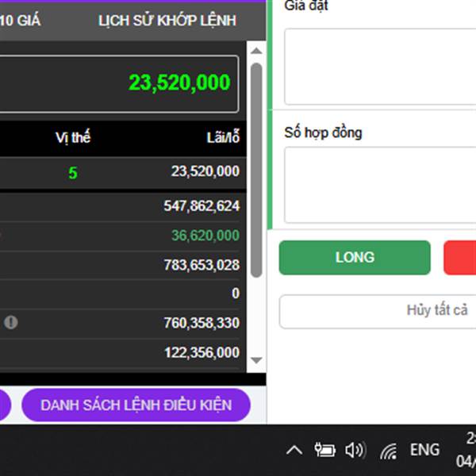Open the volume speaker tray icon

point(355,450)
